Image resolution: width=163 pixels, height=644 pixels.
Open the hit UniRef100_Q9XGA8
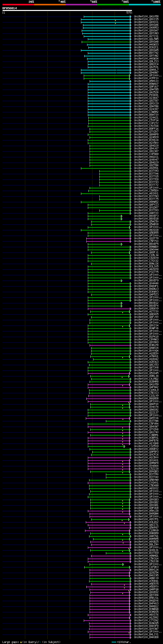point(146,42)
